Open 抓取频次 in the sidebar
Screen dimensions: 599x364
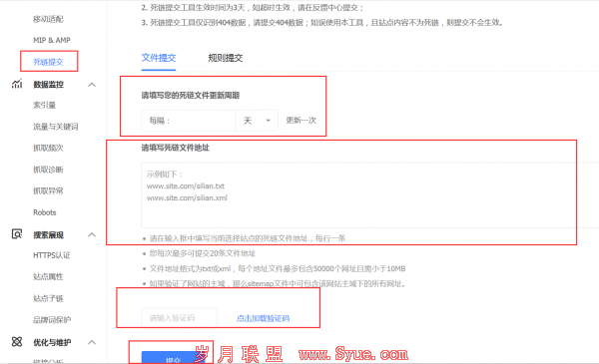(48, 148)
